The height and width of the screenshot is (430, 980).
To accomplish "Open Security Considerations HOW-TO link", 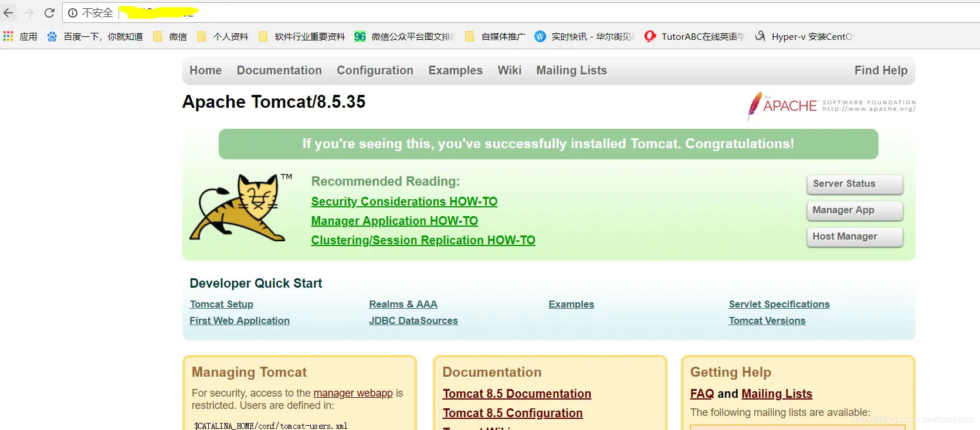I will (x=404, y=202).
